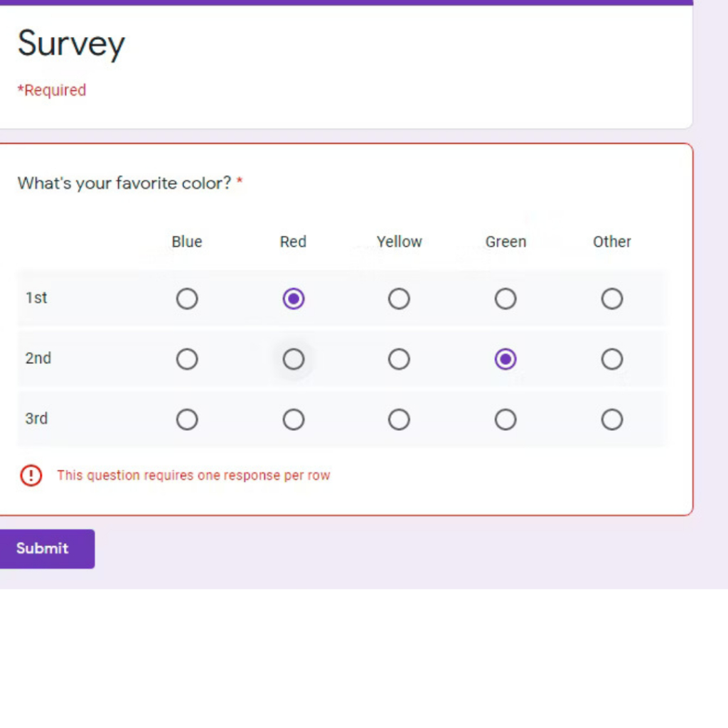Click the favorite color question text

124,183
